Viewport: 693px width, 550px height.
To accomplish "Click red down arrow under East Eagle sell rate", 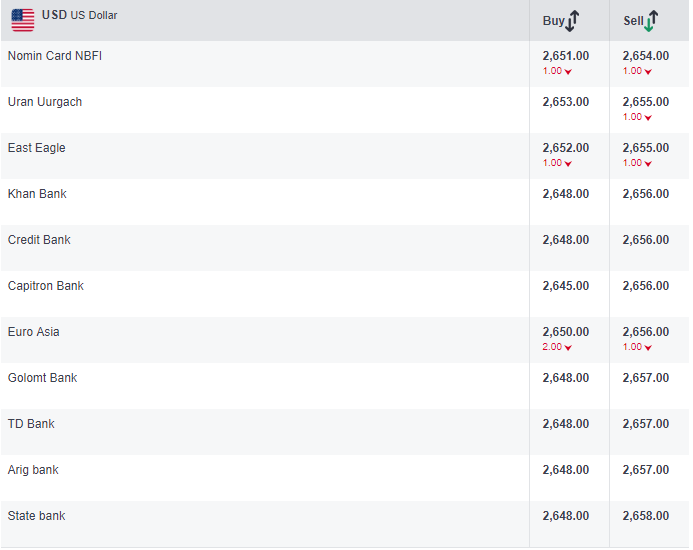I will 648,164.
